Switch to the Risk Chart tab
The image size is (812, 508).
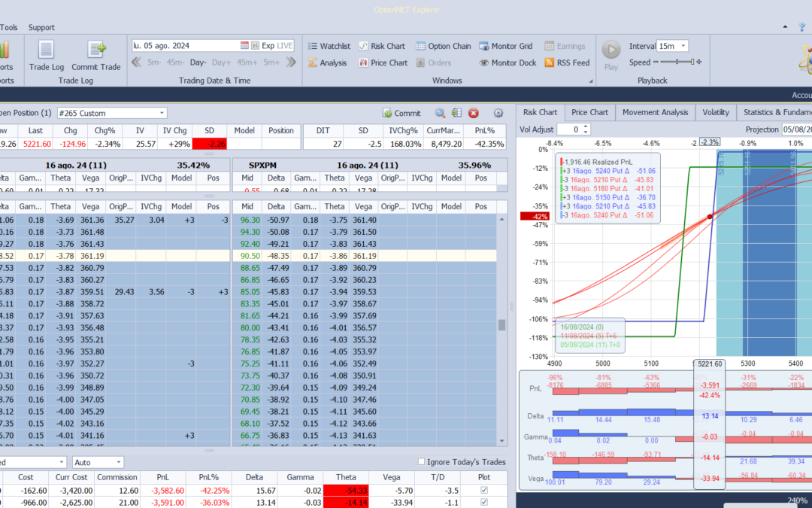[x=540, y=112]
